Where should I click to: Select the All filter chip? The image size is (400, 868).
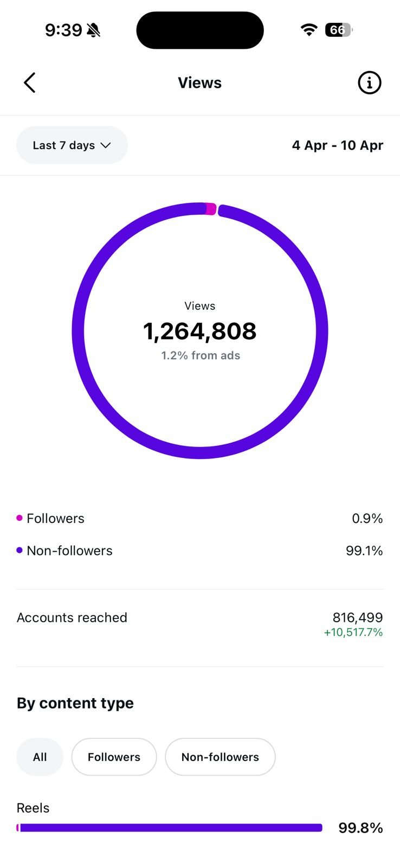40,757
